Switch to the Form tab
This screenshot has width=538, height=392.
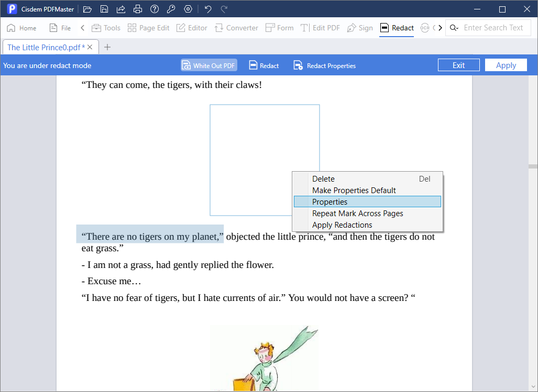coord(280,28)
